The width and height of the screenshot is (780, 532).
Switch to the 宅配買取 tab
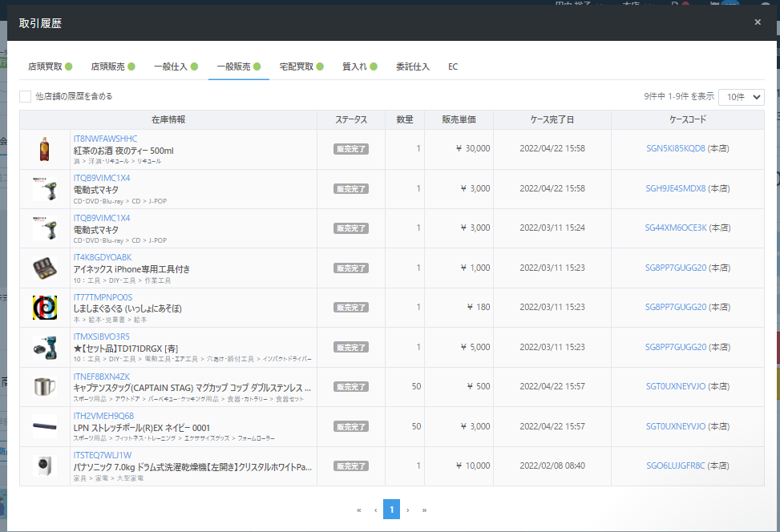click(x=301, y=66)
